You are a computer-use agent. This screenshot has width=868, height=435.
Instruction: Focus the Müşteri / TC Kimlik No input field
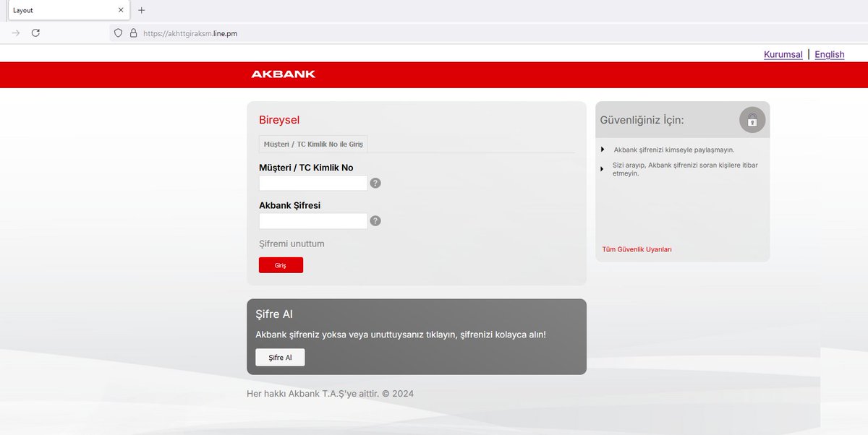tap(313, 183)
